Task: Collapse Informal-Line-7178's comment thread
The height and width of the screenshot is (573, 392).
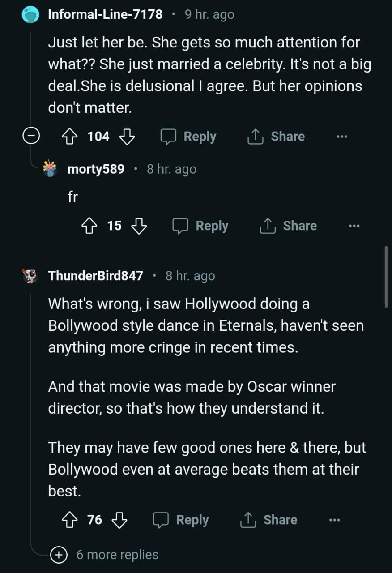Action: 31,136
